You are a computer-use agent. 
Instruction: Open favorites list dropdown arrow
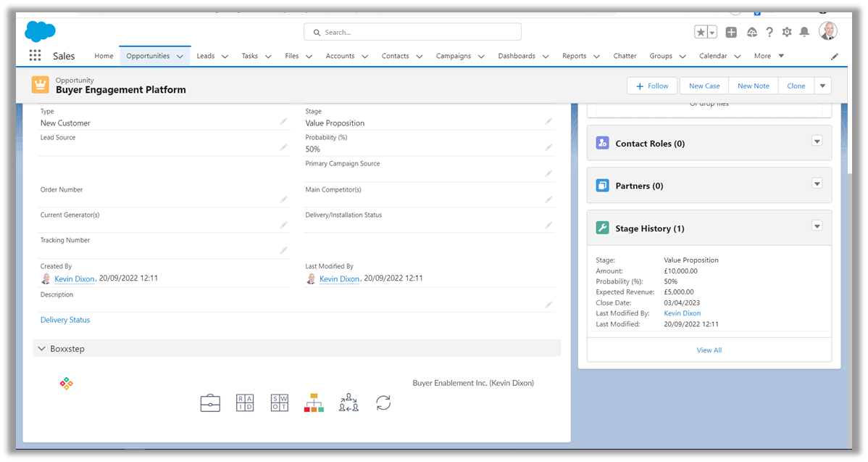coord(712,32)
